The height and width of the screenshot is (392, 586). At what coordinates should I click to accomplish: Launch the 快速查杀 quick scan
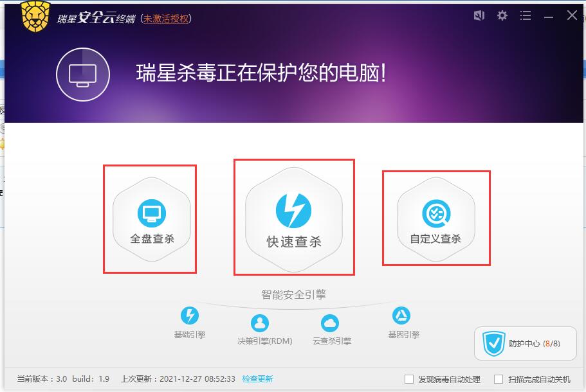point(294,220)
